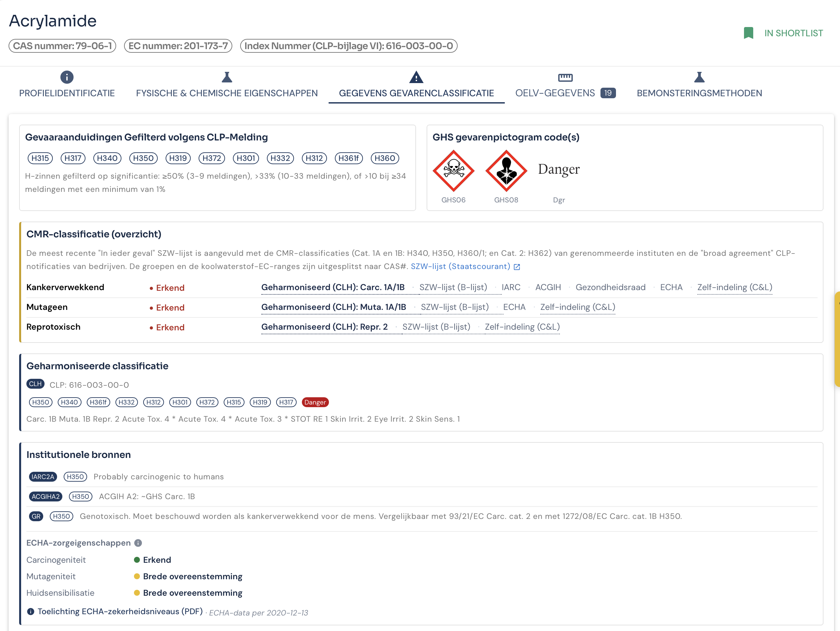Viewport: 840px width, 631px height.
Task: Open the SZW-lijst (Staatscourant) link
Action: point(460,266)
